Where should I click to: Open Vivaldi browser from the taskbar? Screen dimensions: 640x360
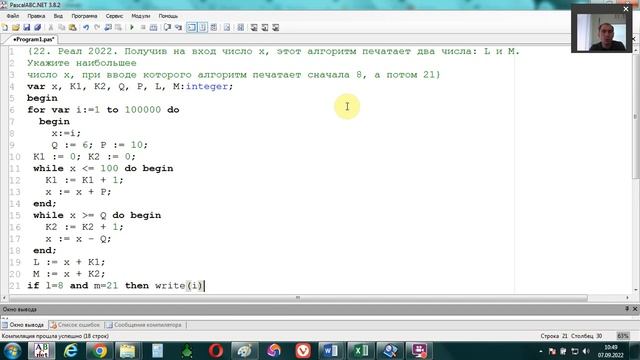coord(302,351)
